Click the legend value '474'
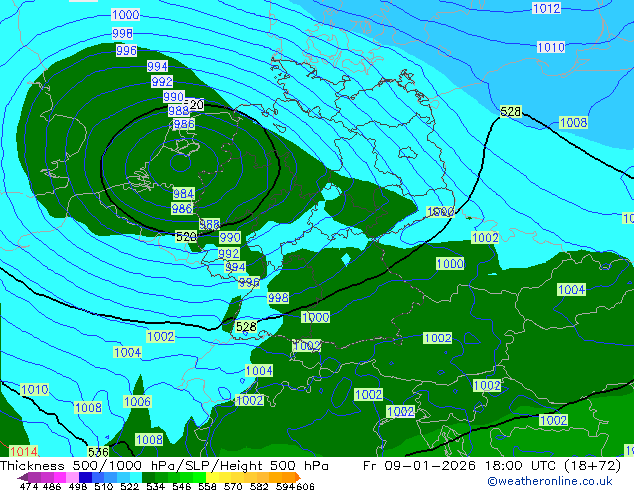This screenshot has width=634, height=490. (28, 486)
